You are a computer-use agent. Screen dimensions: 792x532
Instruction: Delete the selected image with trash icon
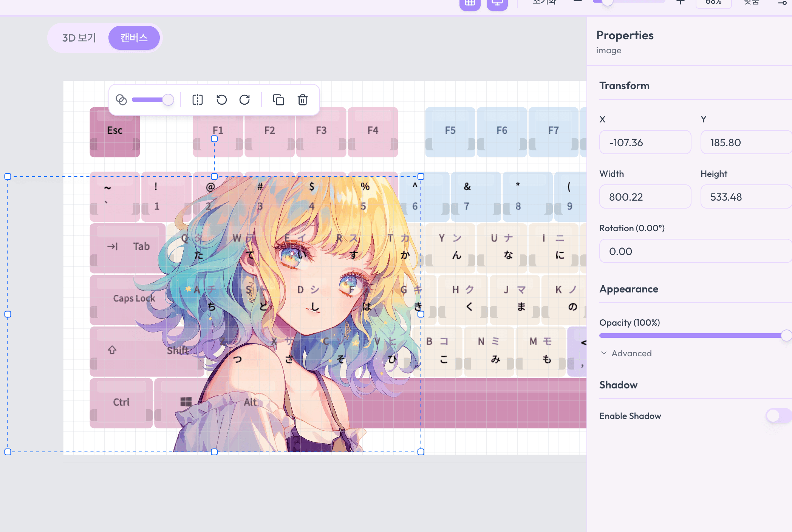302,100
